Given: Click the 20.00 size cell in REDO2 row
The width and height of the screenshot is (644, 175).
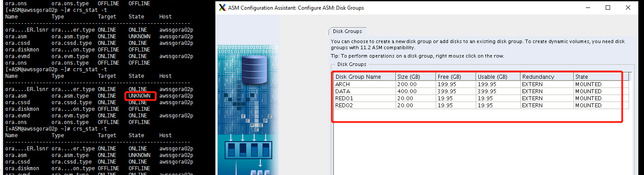Looking at the screenshot, I should [415, 105].
